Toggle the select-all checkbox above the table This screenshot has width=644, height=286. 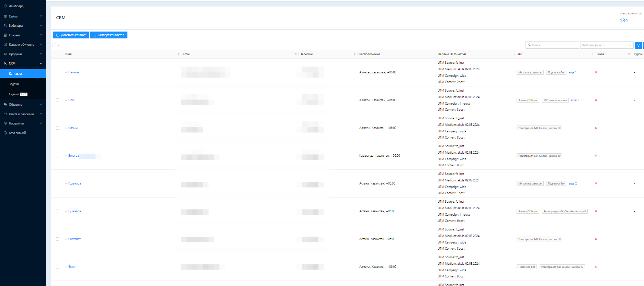coord(54,45)
